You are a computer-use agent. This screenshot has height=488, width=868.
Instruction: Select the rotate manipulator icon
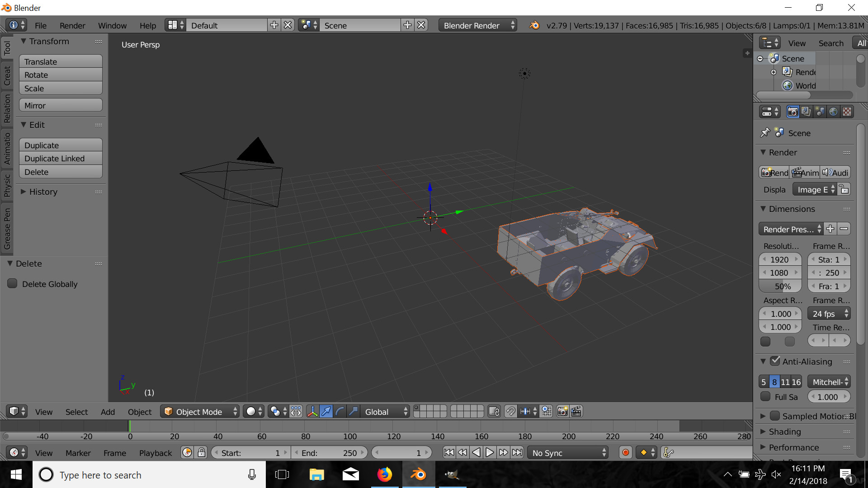(340, 412)
